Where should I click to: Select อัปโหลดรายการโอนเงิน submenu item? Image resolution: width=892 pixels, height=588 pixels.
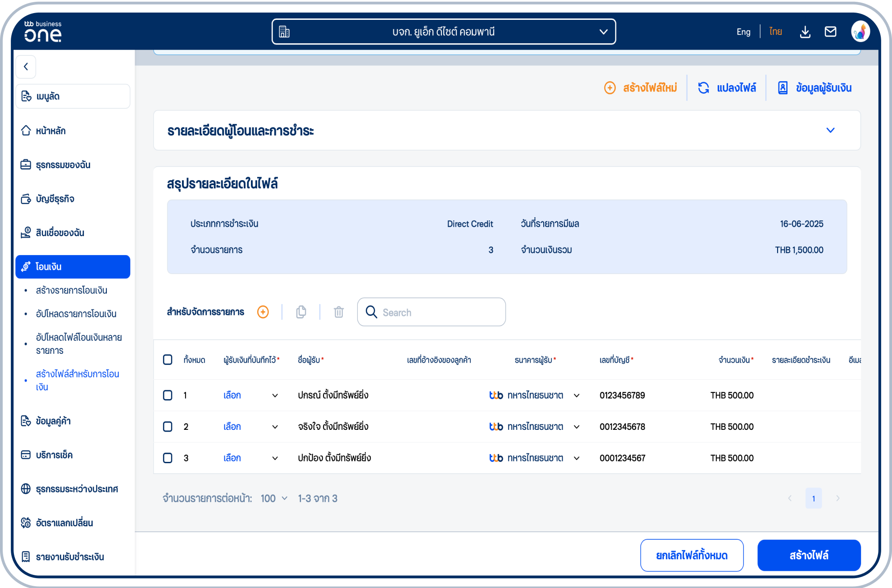coord(76,314)
